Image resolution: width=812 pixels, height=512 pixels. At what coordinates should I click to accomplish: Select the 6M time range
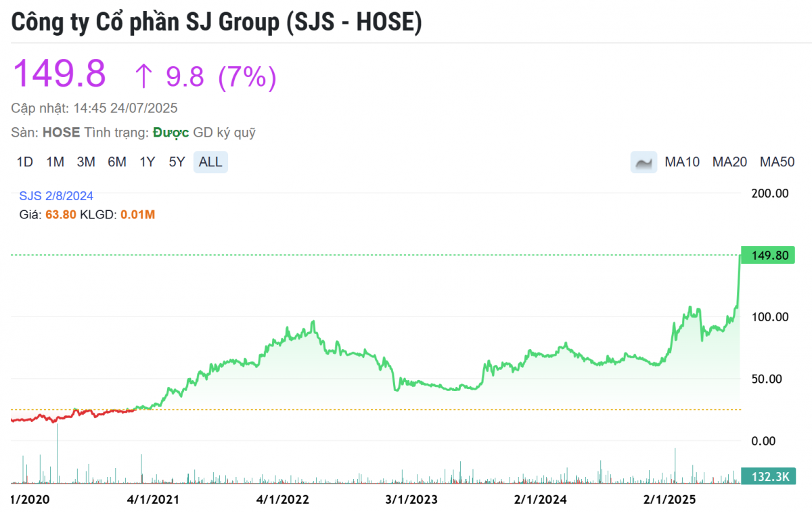(117, 162)
